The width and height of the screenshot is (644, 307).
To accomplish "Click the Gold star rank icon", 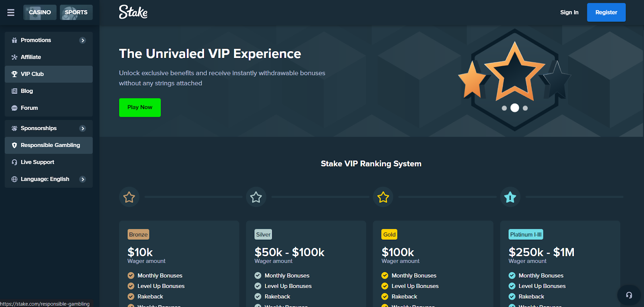I will pos(383,197).
